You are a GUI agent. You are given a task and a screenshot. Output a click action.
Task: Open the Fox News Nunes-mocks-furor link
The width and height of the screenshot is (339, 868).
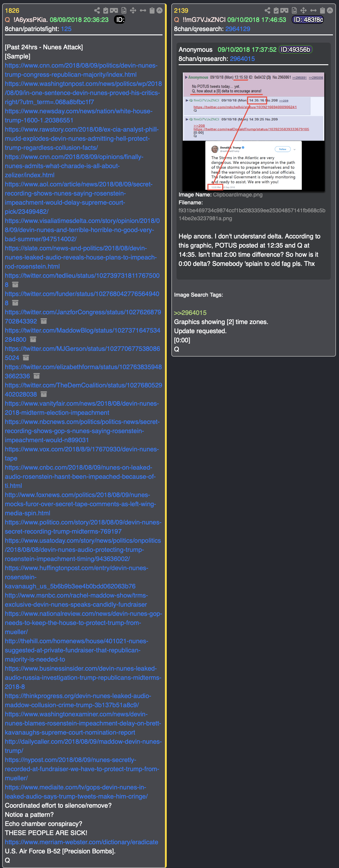(80, 504)
